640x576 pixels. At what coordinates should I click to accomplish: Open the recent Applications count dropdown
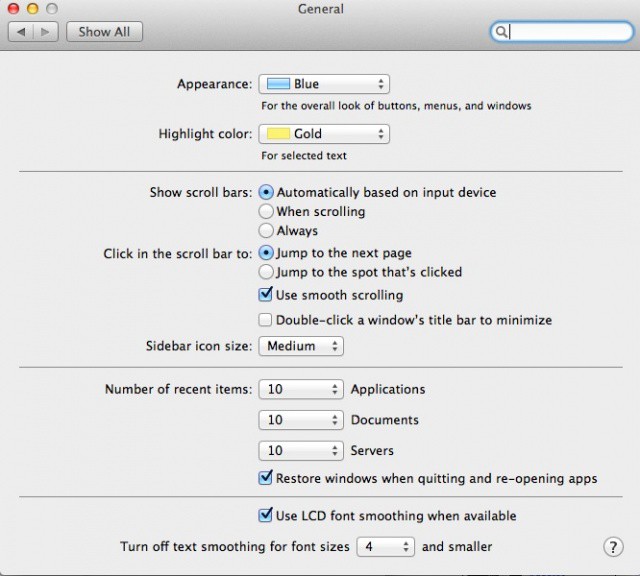point(301,390)
